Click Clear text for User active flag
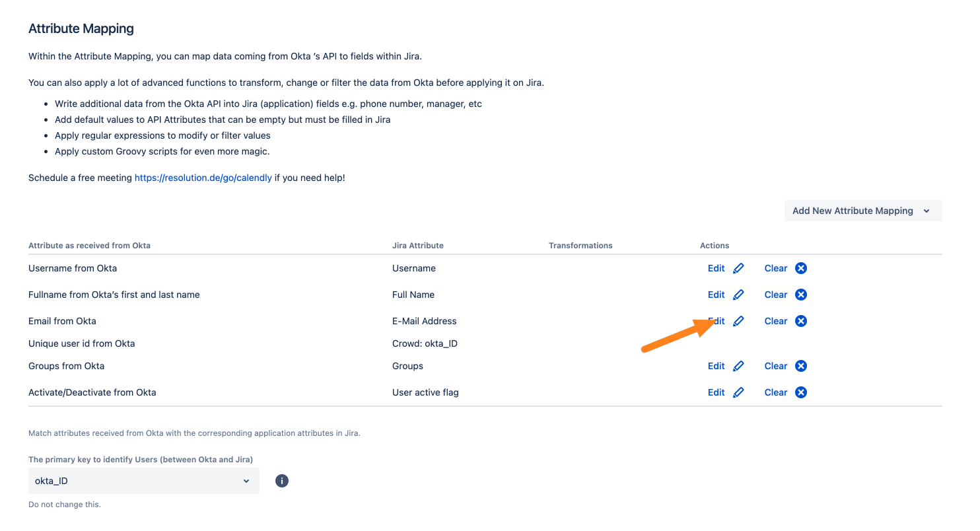 pyautogui.click(x=775, y=392)
